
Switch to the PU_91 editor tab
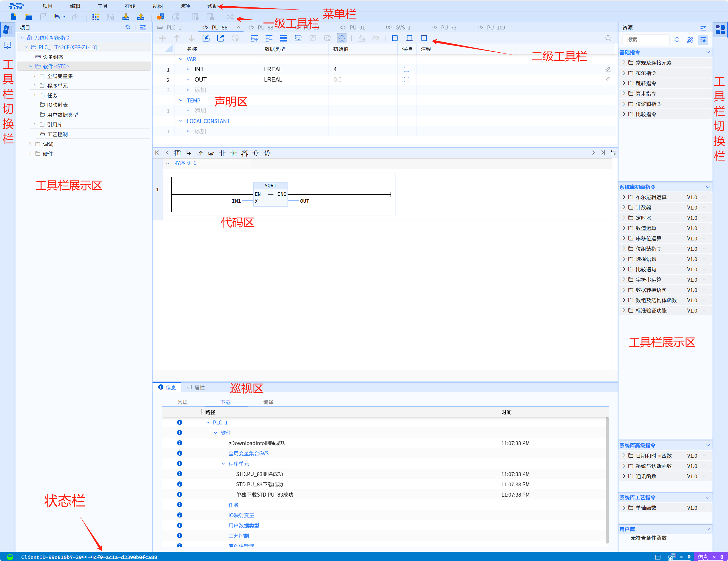(x=357, y=28)
